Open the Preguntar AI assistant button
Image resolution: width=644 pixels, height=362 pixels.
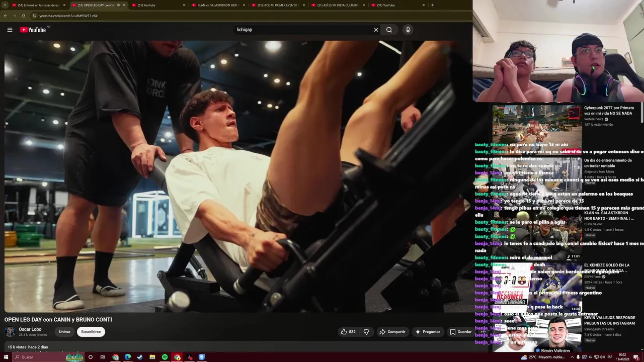click(428, 332)
